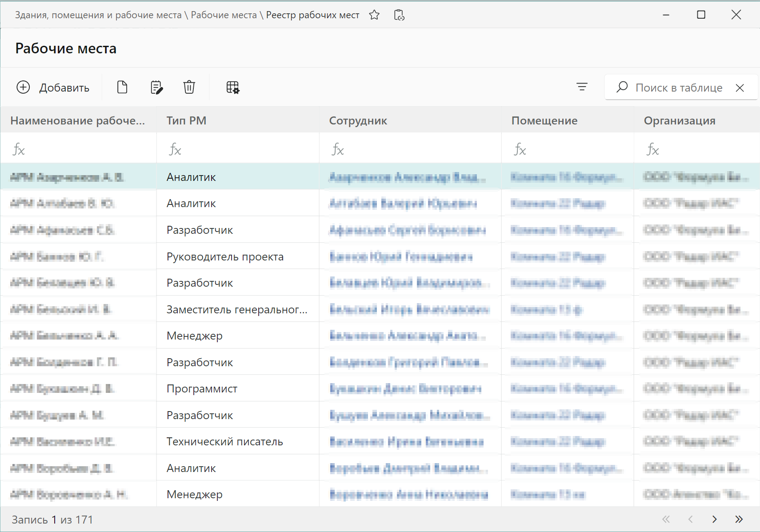Viewport: 760px width, 532px height.
Task: Open fx filter under Тип РМ column
Action: (x=175, y=150)
